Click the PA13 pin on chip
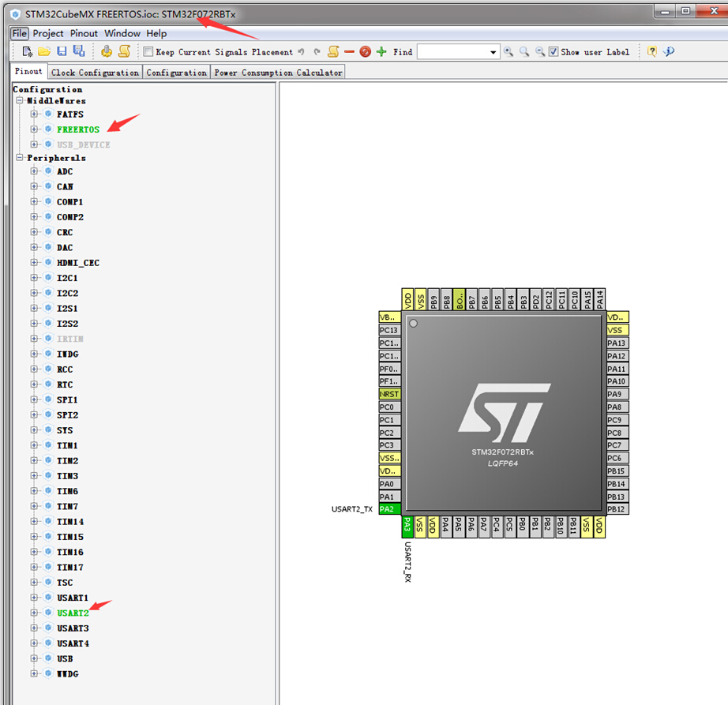 [x=617, y=343]
